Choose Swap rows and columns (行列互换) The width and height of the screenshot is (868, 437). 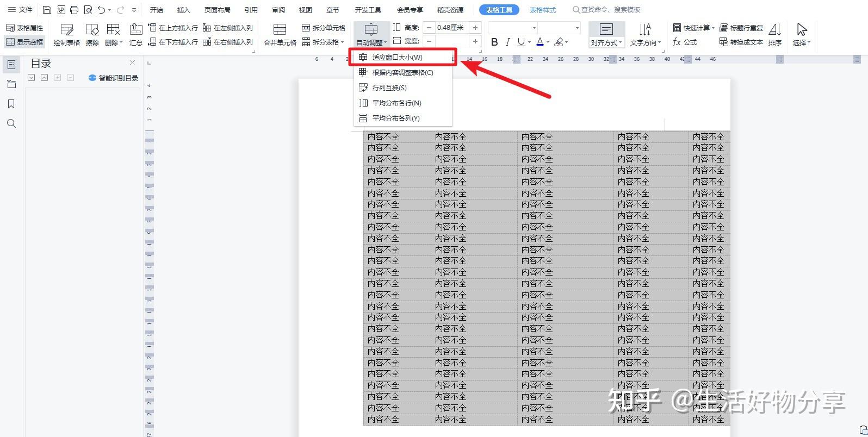point(402,88)
